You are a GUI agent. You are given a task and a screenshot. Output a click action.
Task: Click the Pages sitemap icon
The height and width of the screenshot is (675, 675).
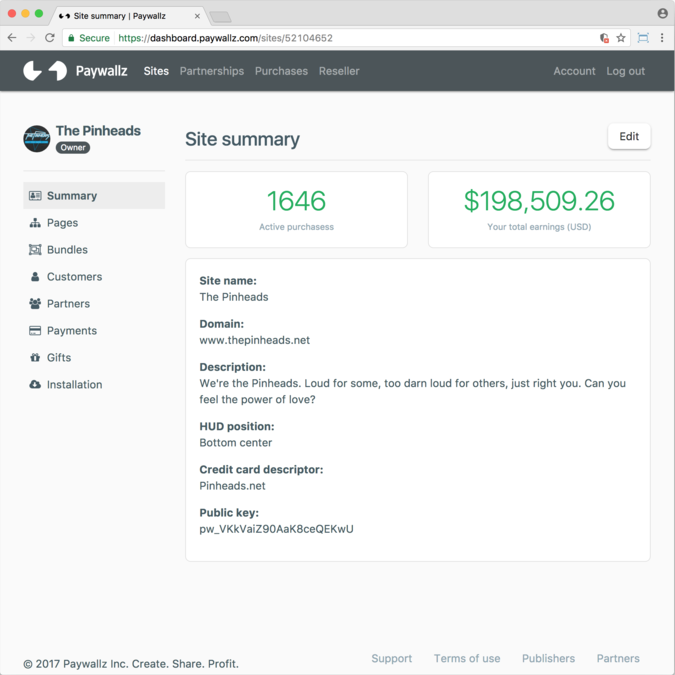click(35, 223)
